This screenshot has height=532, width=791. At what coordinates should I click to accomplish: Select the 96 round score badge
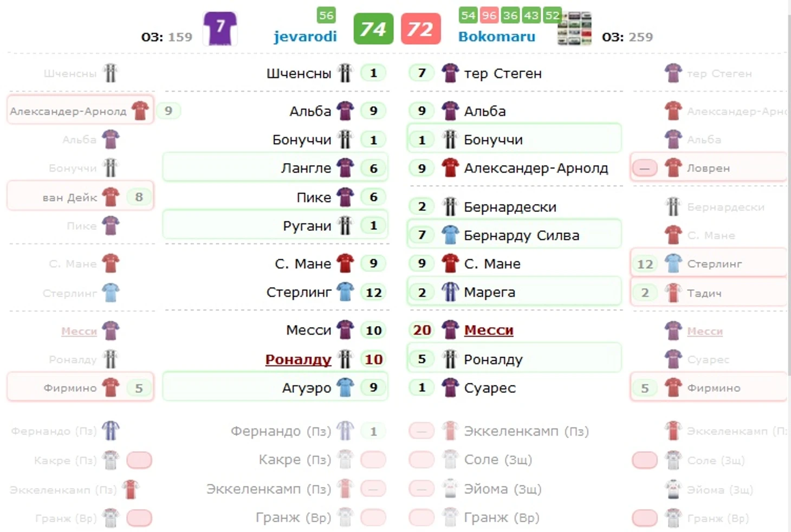[x=489, y=15]
